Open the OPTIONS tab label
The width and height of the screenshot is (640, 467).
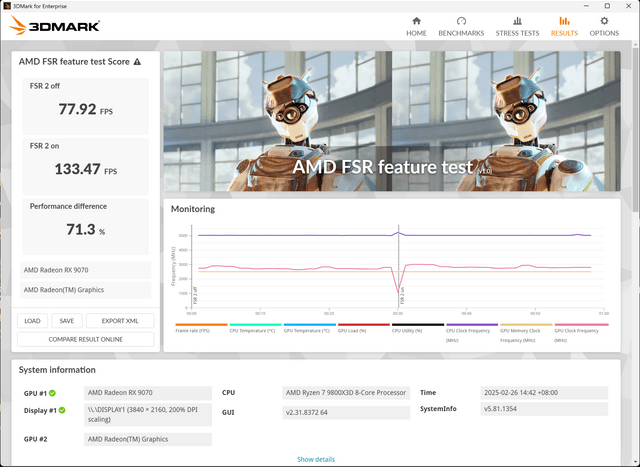point(604,33)
